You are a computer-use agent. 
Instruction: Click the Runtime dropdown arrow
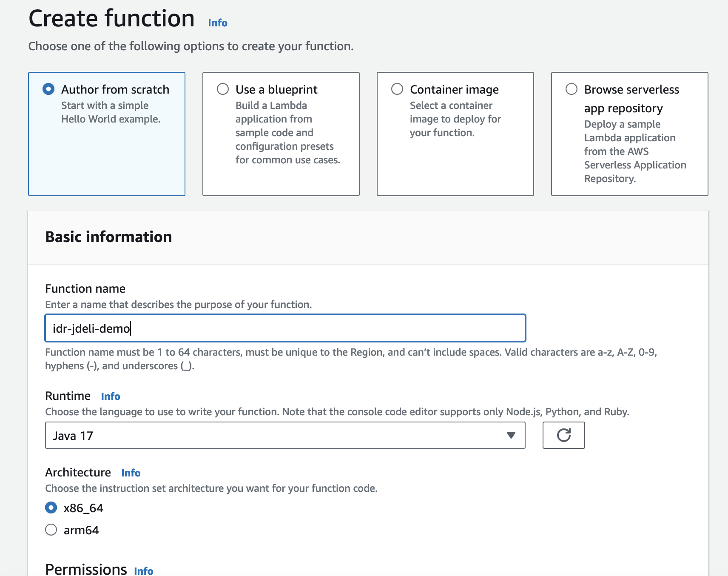(510, 435)
